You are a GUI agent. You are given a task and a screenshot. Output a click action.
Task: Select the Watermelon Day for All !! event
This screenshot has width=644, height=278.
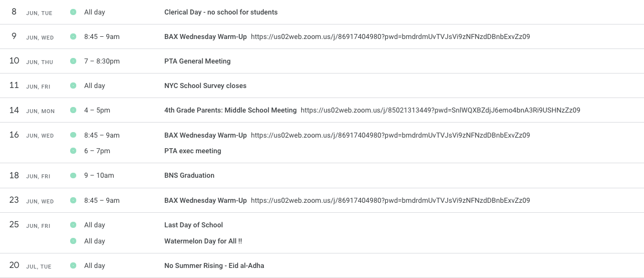(x=203, y=241)
